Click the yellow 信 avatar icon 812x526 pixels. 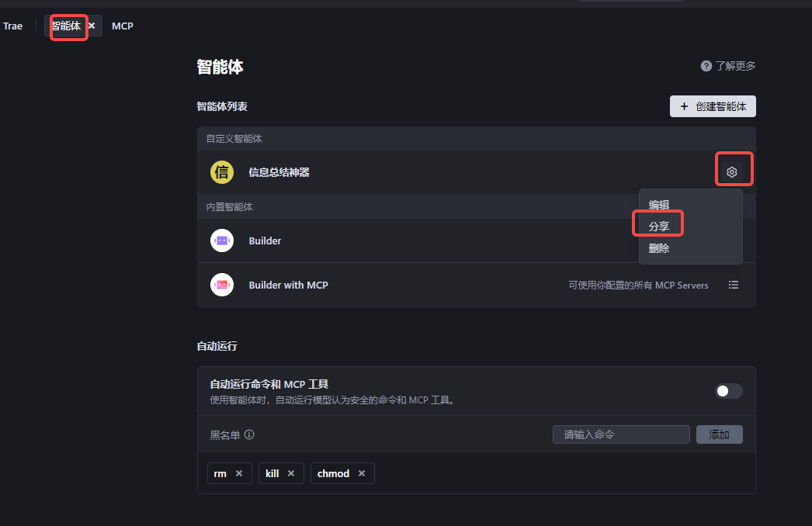click(222, 172)
